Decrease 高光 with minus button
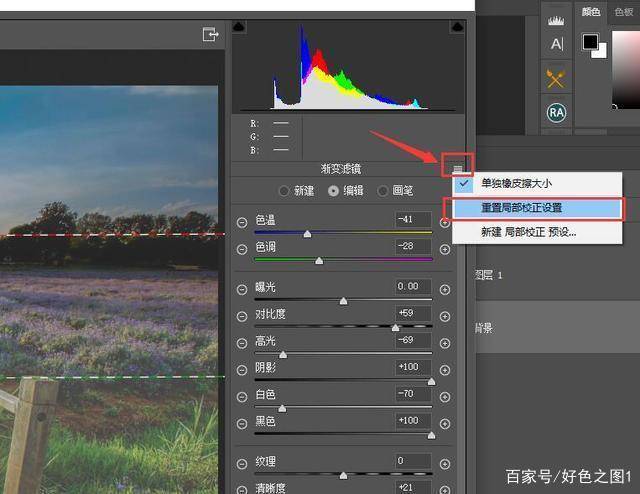Screen dimensions: 640x494 click(x=242, y=343)
